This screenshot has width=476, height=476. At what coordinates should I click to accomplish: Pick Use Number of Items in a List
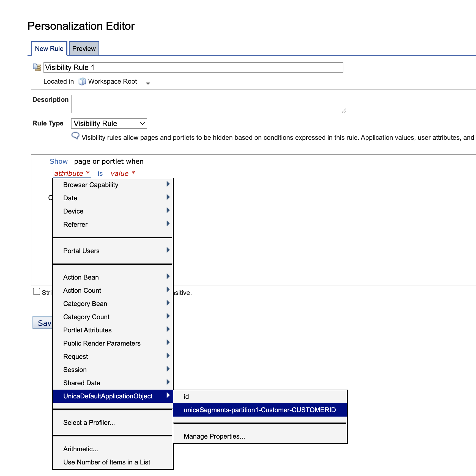click(106, 462)
